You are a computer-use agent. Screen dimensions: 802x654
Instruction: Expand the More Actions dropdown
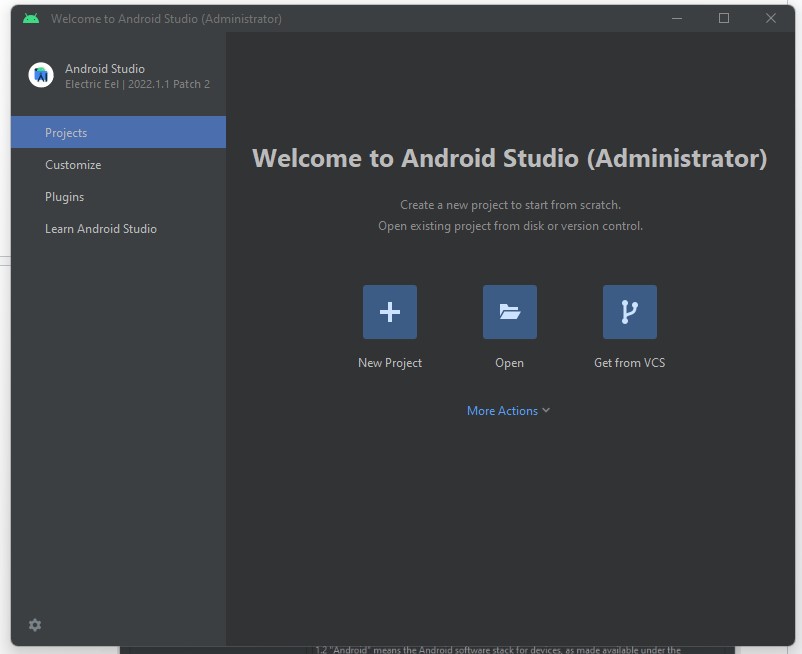508,411
